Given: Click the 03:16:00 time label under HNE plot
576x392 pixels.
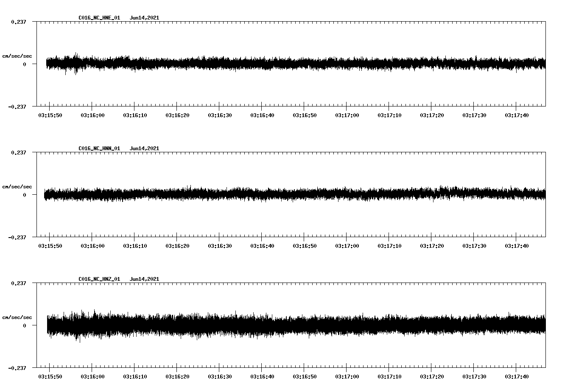Looking at the screenshot, I should coord(92,115).
